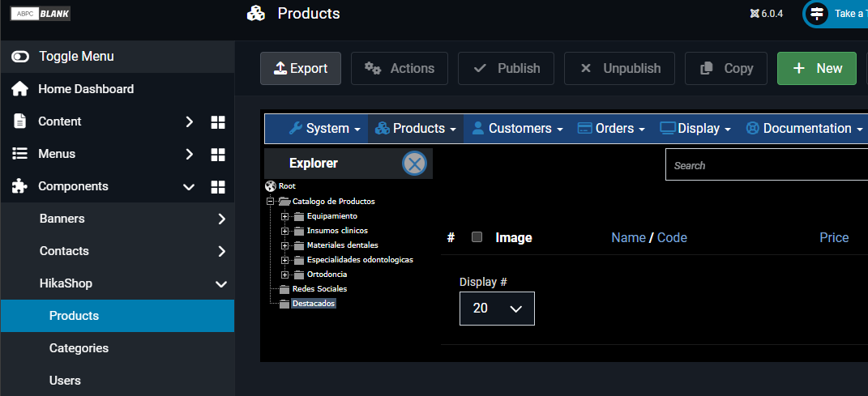
Task: Close the Explorer panel with X icon
Action: pos(414,164)
